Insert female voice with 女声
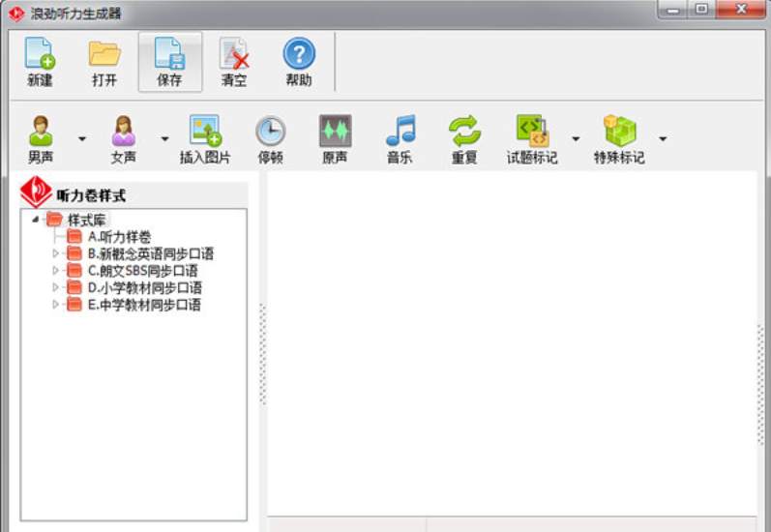This screenshot has width=771, height=532. pos(124,139)
